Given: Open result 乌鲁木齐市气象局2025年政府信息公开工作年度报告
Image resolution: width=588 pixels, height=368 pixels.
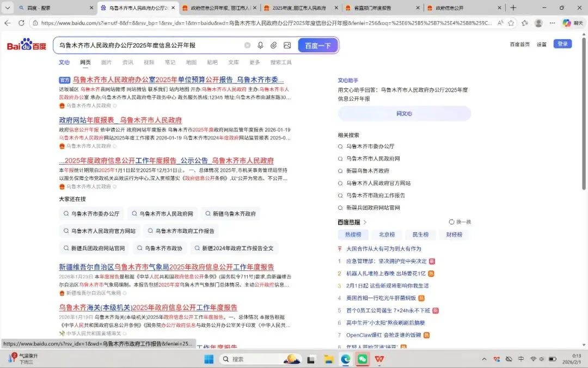Looking at the screenshot, I should (x=167, y=267).
